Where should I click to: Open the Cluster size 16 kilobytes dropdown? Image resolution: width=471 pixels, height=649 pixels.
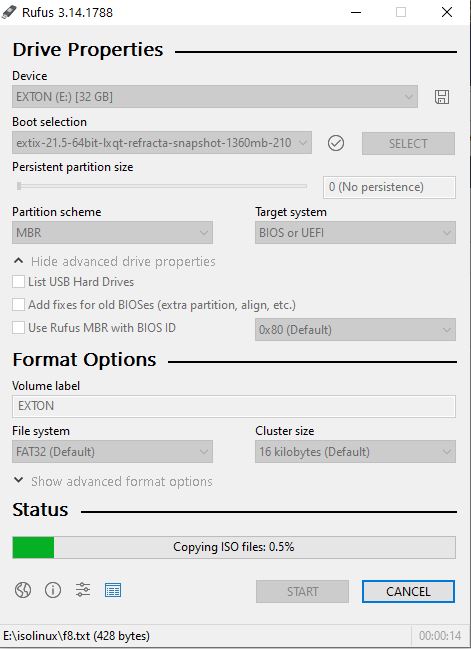coord(355,452)
